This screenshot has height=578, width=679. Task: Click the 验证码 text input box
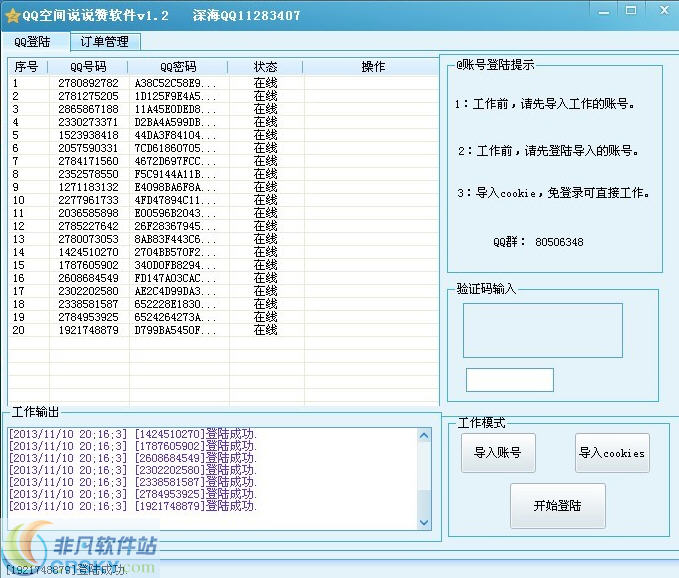point(509,380)
